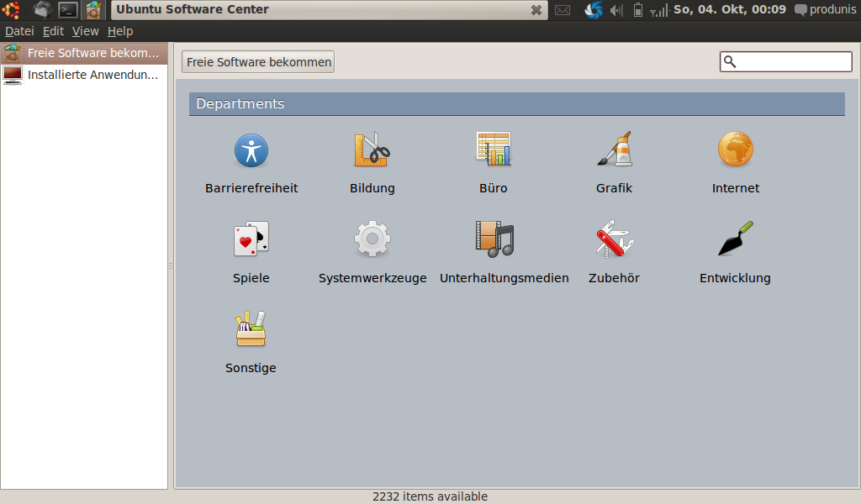The width and height of the screenshot is (861, 504).
Task: Click the clock showing So, 04. Okt, 00:09
Action: click(x=729, y=9)
